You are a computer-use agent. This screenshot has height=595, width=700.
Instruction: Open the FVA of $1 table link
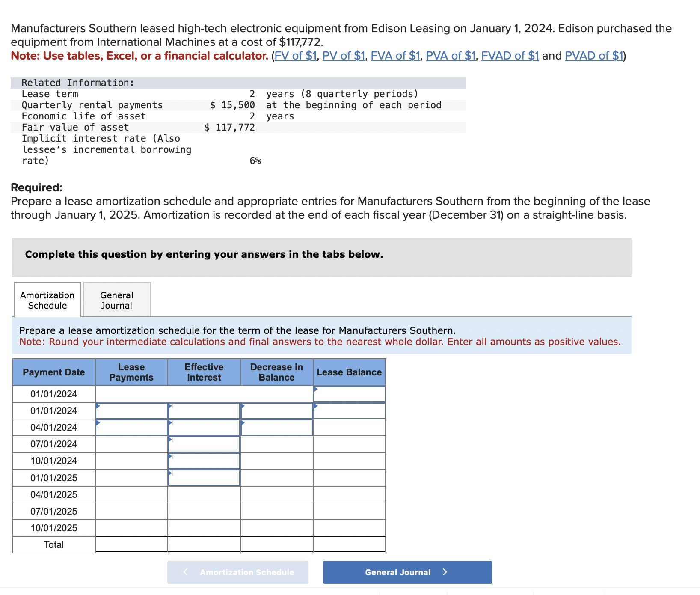point(395,56)
